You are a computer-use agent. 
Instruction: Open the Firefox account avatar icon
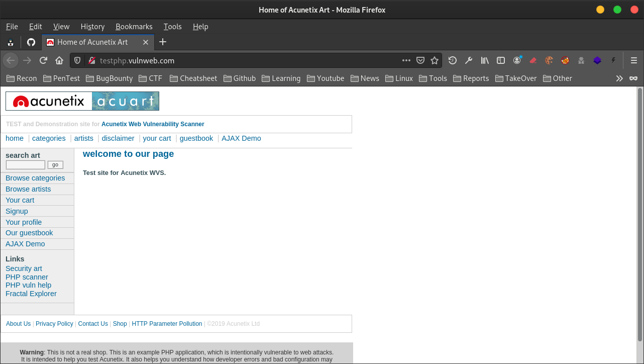coord(517,60)
